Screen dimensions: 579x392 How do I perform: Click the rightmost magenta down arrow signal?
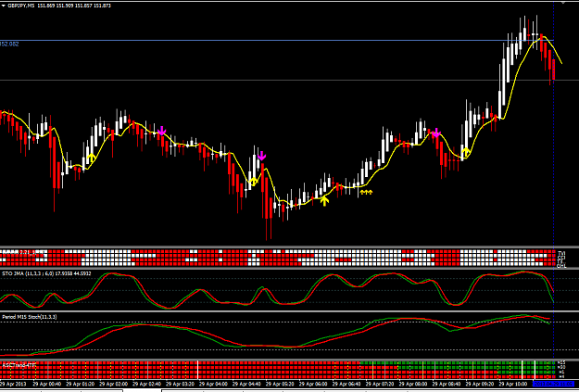(x=436, y=133)
